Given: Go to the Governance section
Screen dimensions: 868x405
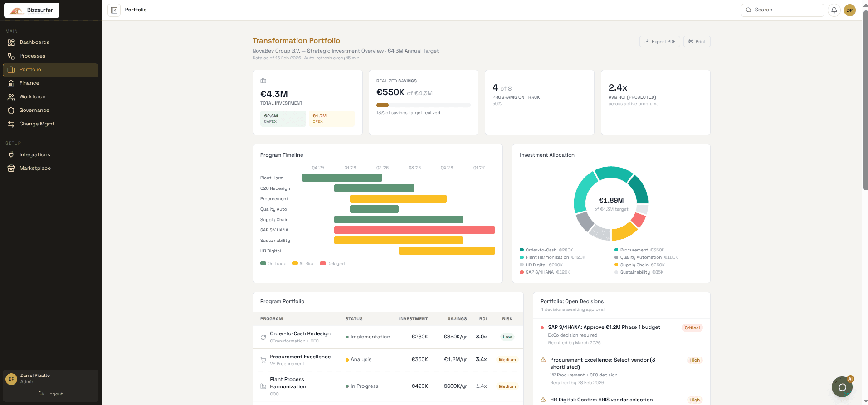Looking at the screenshot, I should coord(34,111).
